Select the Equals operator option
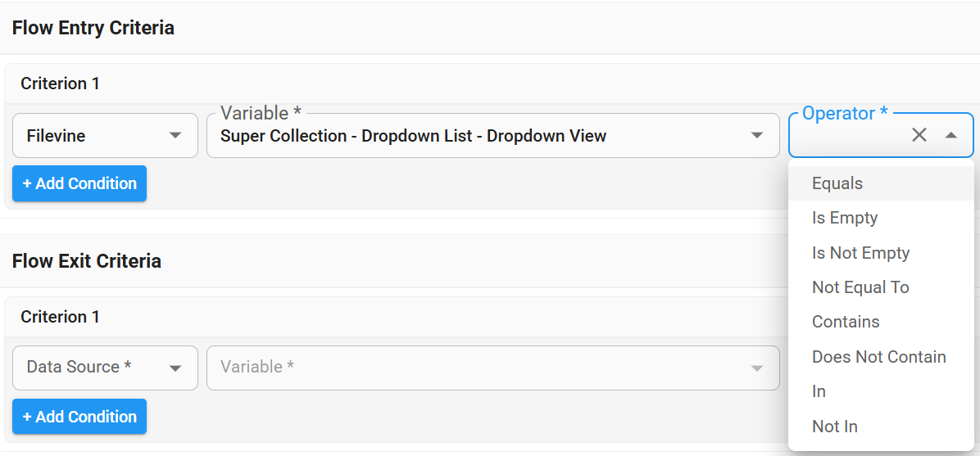Screen dimensions: 980x456 click(837, 183)
